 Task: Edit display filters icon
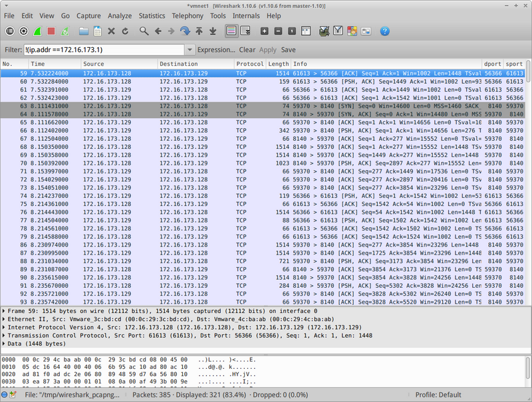338,31
